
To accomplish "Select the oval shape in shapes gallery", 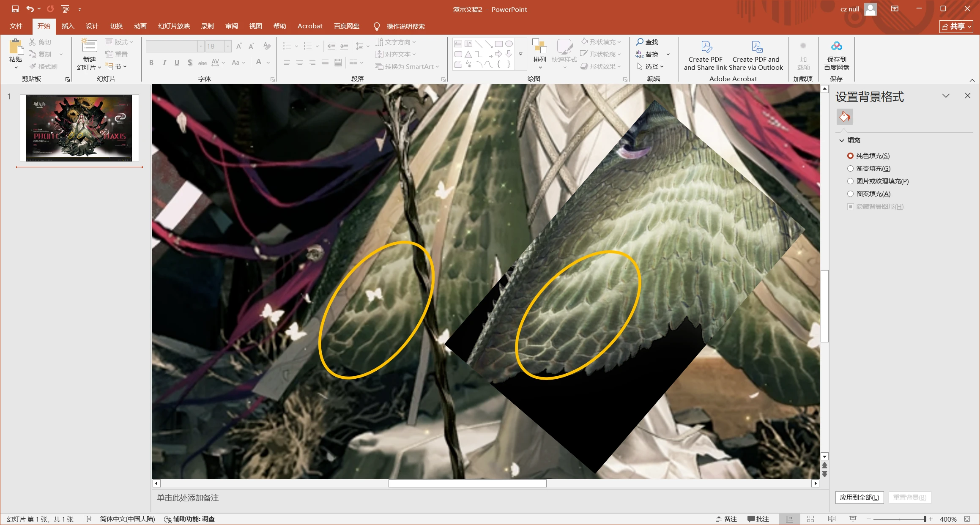I will [x=509, y=44].
